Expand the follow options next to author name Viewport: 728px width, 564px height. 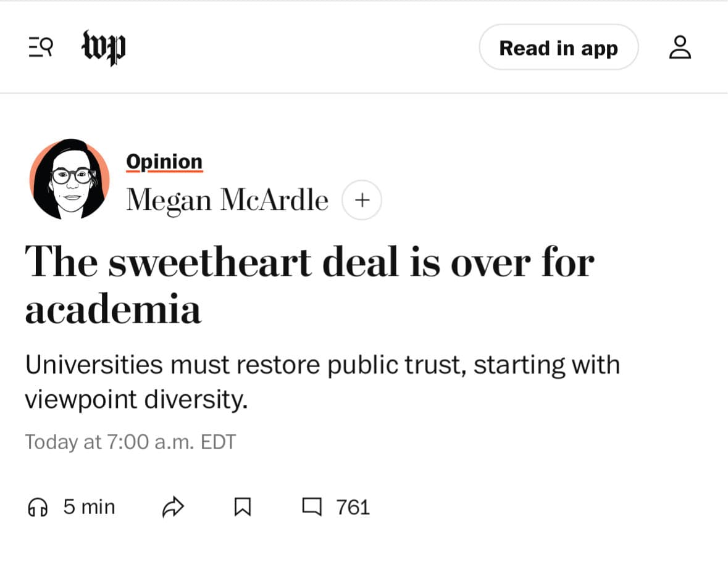(361, 199)
